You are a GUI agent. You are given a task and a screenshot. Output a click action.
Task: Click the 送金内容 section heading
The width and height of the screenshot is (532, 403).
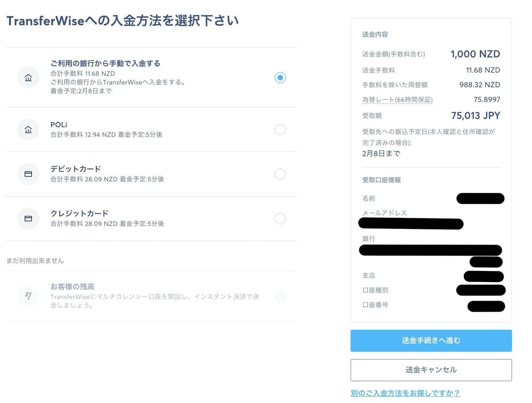coord(375,35)
